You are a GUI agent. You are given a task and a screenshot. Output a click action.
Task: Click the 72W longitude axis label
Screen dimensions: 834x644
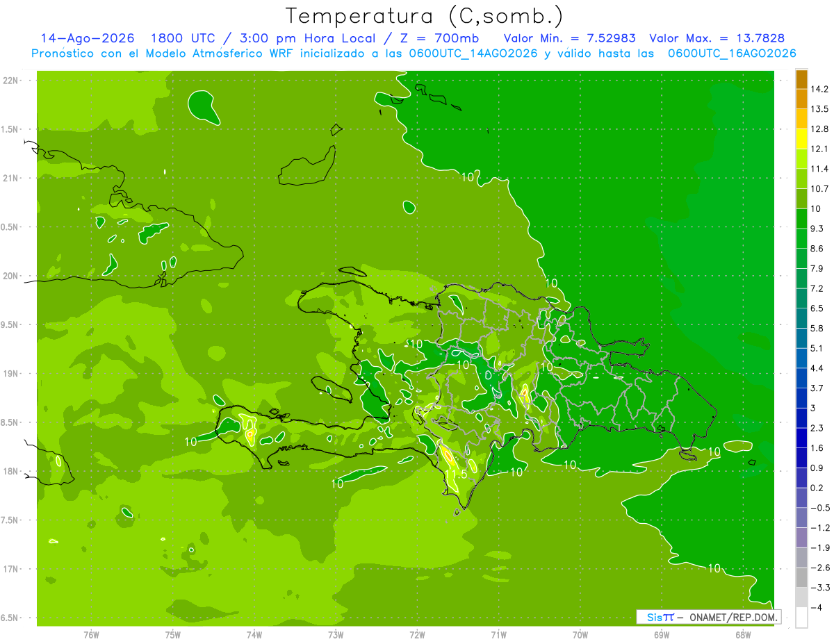click(x=417, y=635)
